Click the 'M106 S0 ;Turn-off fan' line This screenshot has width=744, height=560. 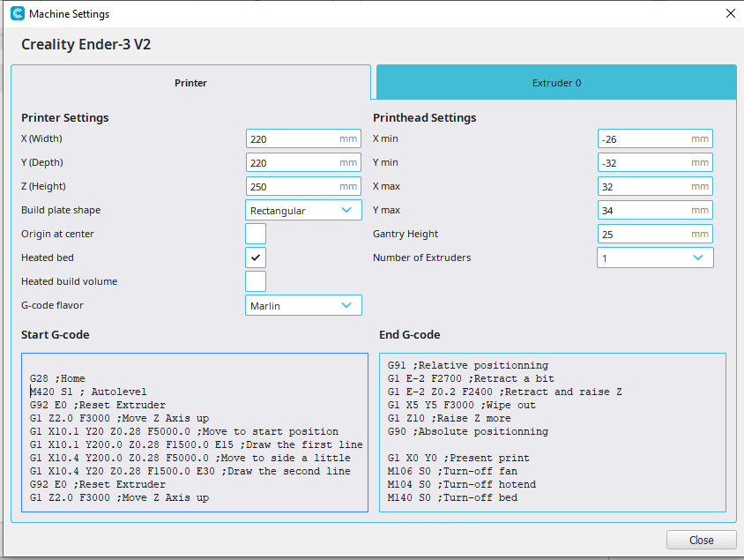click(x=452, y=471)
